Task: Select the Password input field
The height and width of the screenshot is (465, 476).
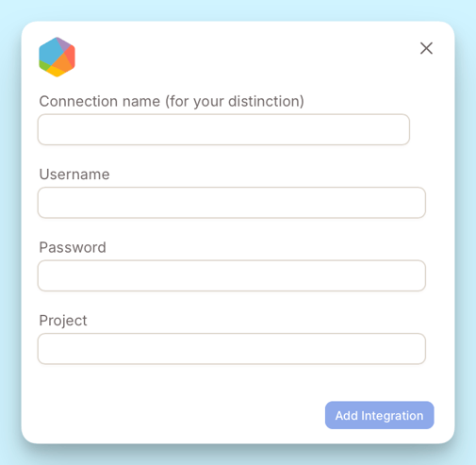Action: click(232, 275)
